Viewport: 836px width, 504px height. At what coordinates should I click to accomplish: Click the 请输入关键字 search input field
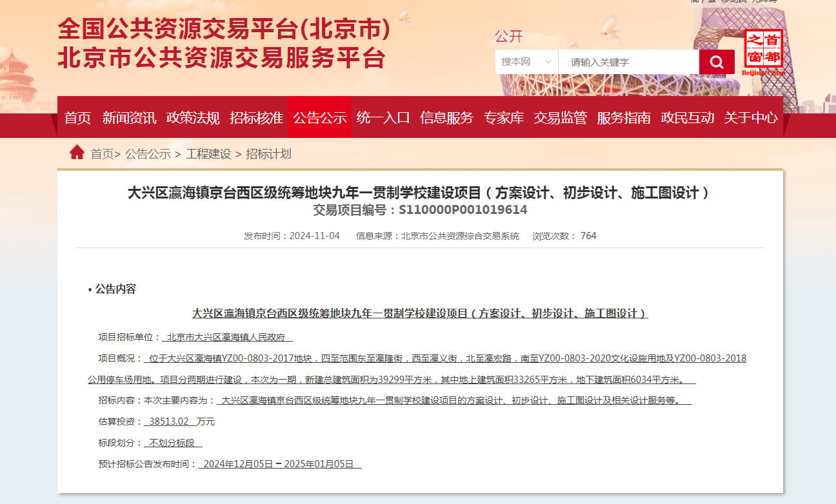pyautogui.click(x=628, y=62)
